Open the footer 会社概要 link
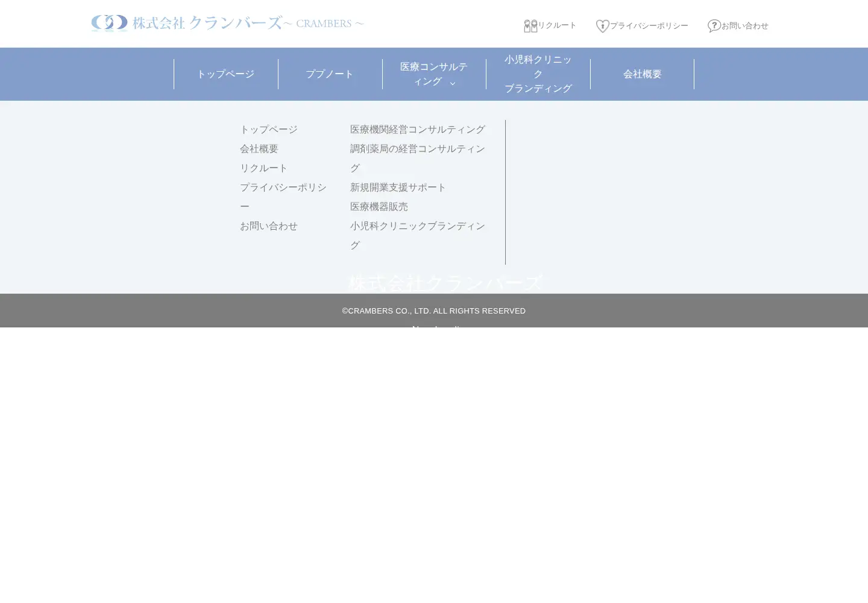 point(259,149)
